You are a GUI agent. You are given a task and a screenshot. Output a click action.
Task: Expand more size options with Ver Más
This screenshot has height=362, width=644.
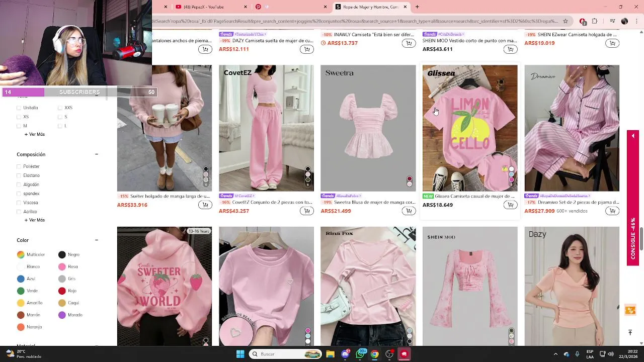(35, 134)
